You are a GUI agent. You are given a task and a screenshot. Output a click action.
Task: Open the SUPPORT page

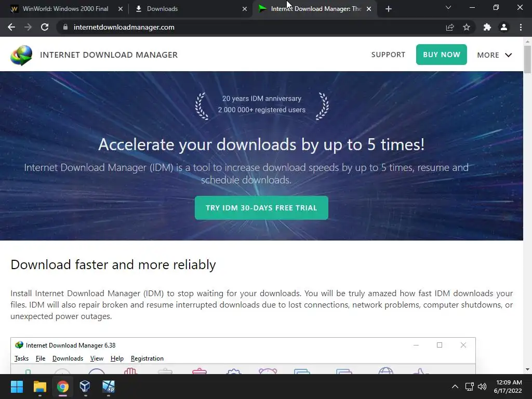(388, 55)
